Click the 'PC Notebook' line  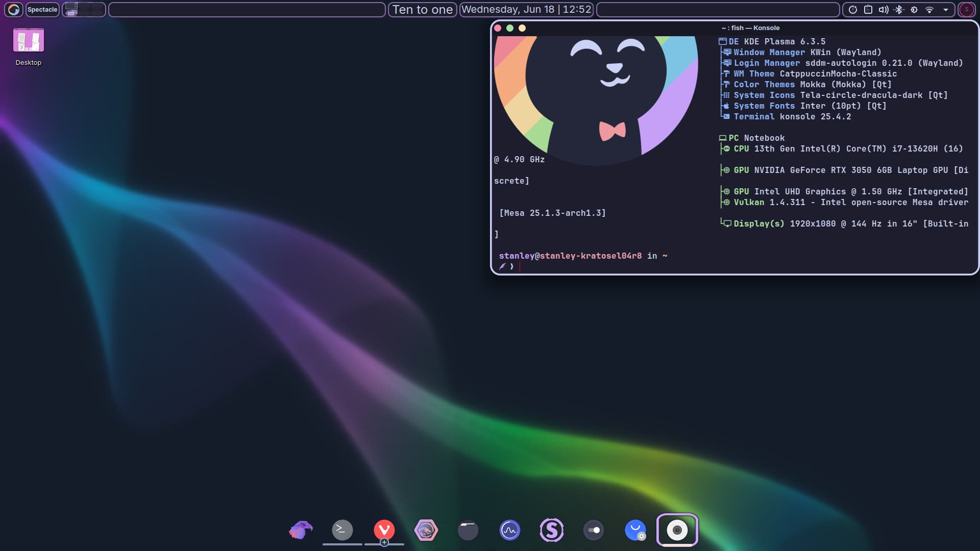[752, 138]
